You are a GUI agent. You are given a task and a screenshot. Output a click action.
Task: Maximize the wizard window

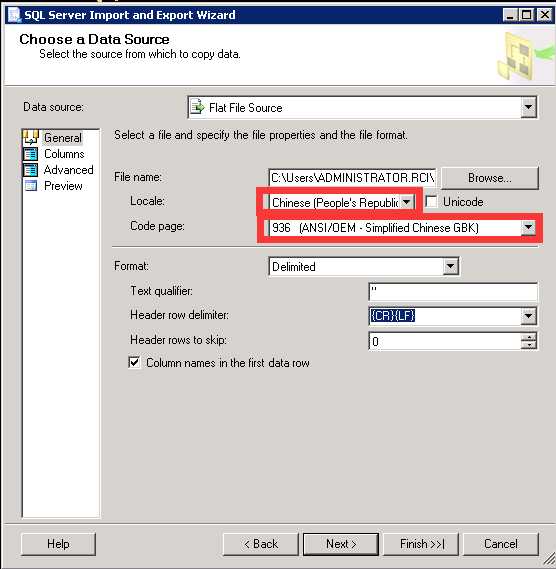(x=527, y=15)
